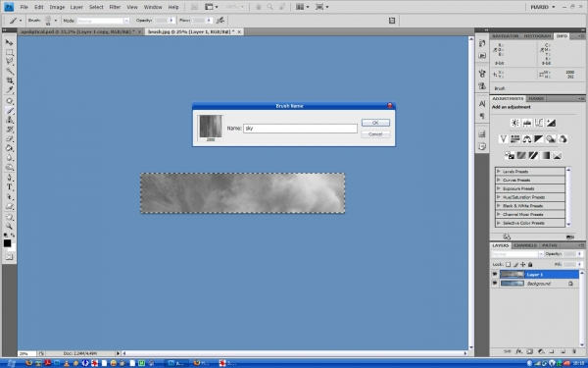Open layer style fx menu
Screen dimensions: 588x368
(x=518, y=352)
